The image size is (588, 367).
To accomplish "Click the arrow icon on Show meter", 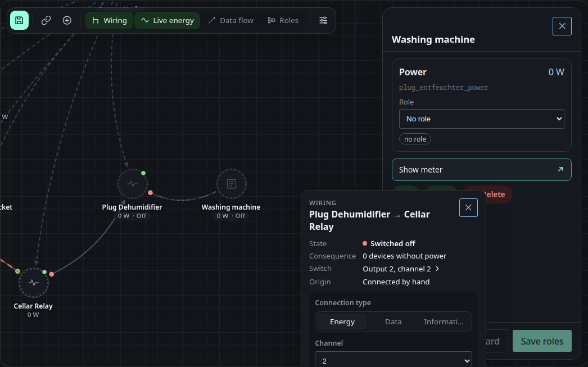I will click(560, 169).
